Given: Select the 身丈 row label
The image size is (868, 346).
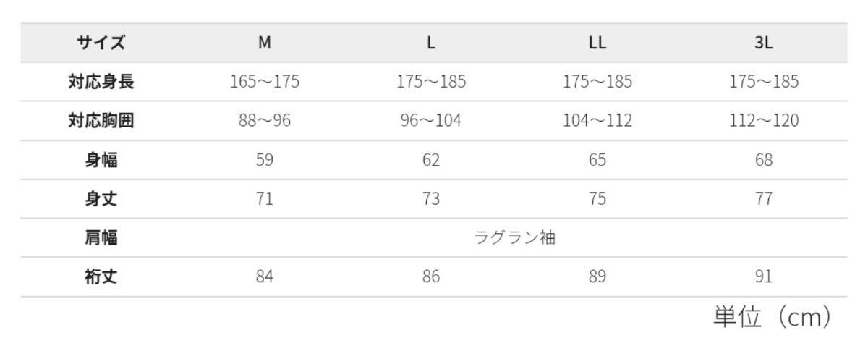Looking at the screenshot, I should pyautogui.click(x=101, y=199).
